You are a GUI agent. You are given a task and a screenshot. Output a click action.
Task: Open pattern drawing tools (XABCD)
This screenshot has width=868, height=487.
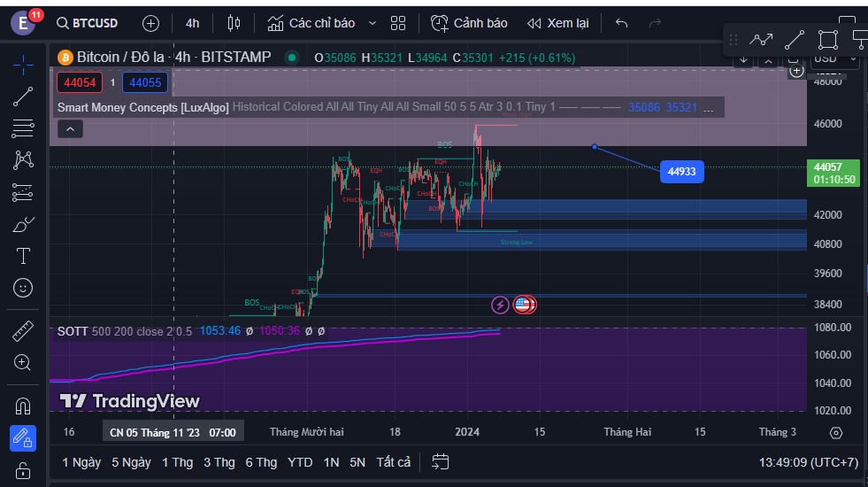(x=23, y=159)
